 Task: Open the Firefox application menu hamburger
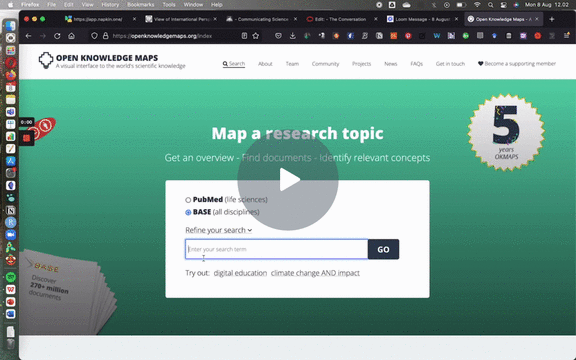click(566, 36)
